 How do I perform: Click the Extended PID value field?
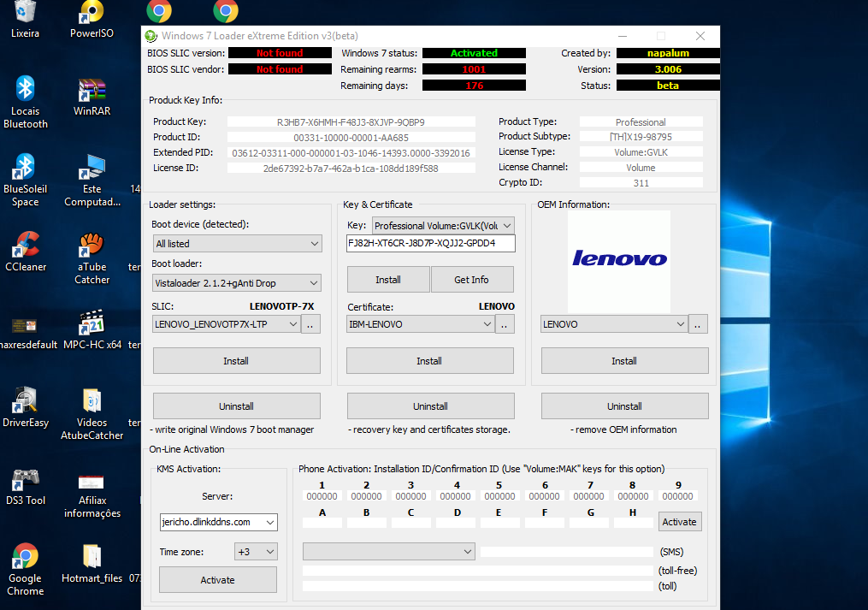[351, 153]
